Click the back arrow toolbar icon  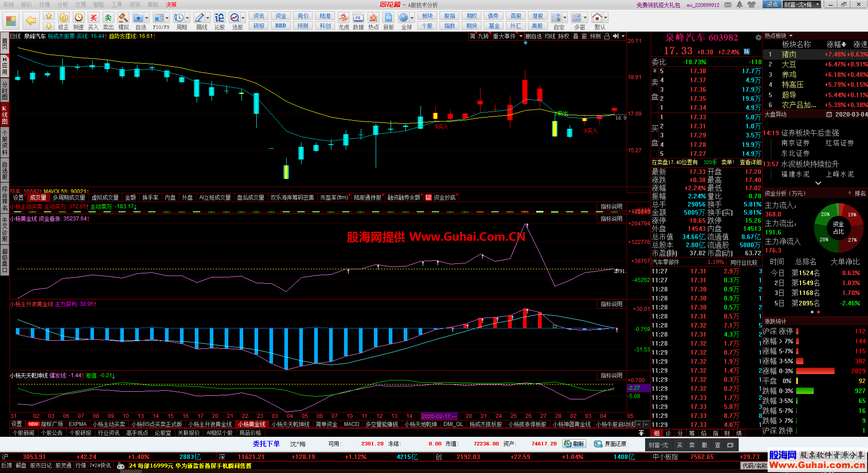31,20
